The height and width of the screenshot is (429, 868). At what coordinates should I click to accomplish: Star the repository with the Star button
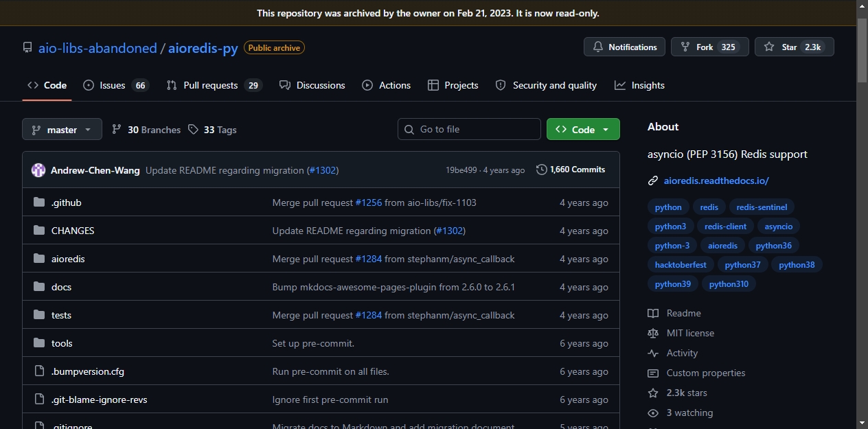(794, 47)
